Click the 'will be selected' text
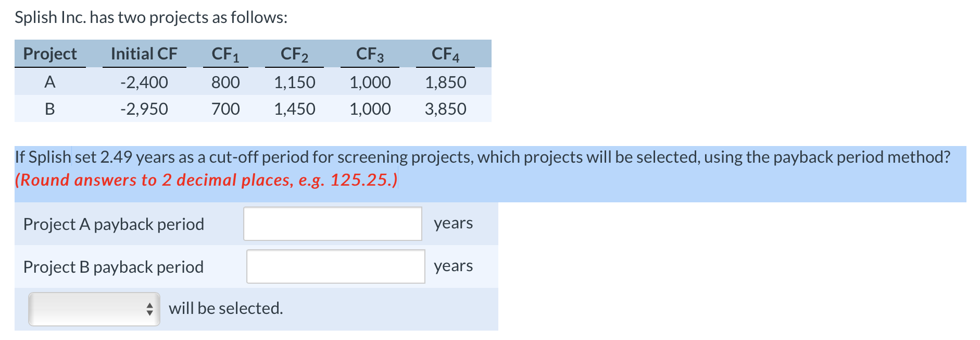This screenshot has height=340, width=980. tap(227, 308)
